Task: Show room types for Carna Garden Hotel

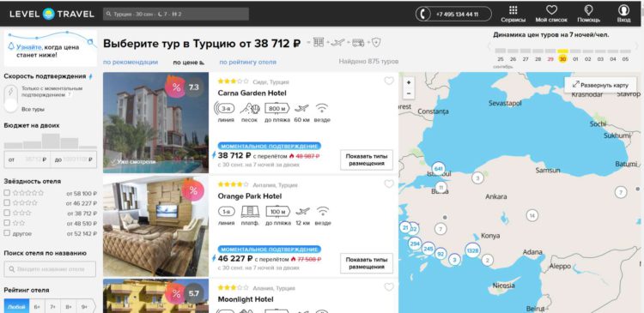Action: pyautogui.click(x=367, y=160)
